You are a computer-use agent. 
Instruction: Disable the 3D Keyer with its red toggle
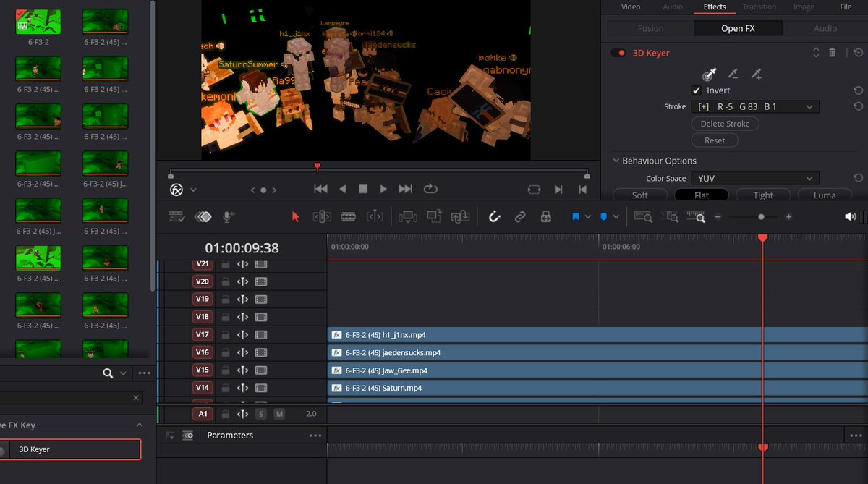(618, 53)
